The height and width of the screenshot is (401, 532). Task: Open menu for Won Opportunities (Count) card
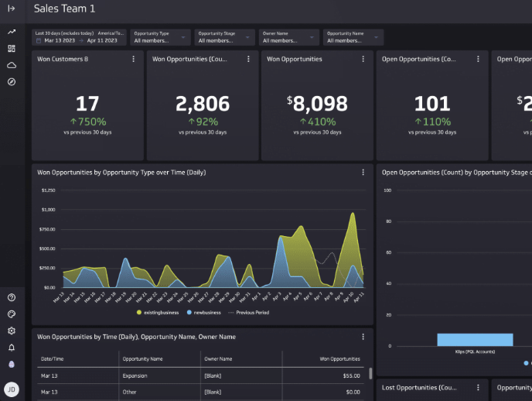coord(248,59)
